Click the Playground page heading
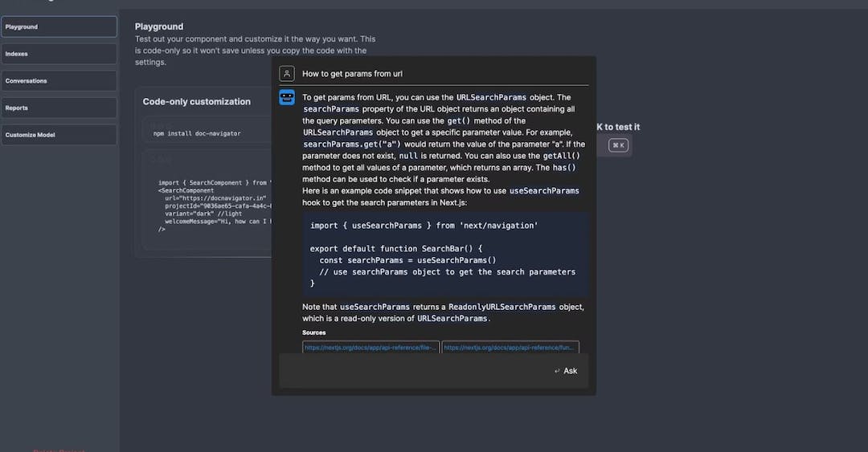Screen dimensions: 868x452 (159, 26)
